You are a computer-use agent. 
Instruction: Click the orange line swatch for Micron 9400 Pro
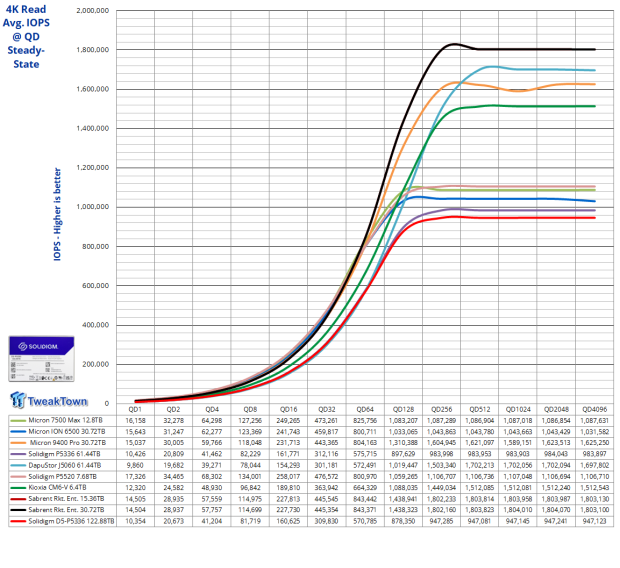(18, 443)
